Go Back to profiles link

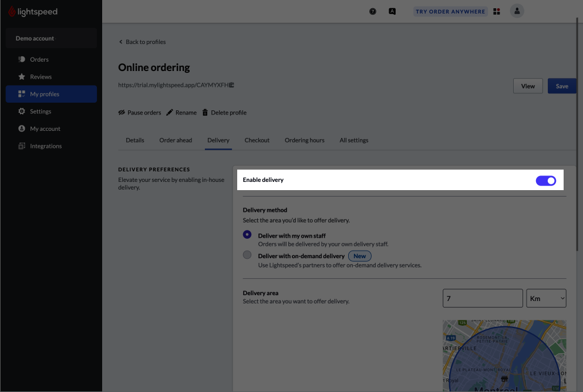click(x=146, y=42)
